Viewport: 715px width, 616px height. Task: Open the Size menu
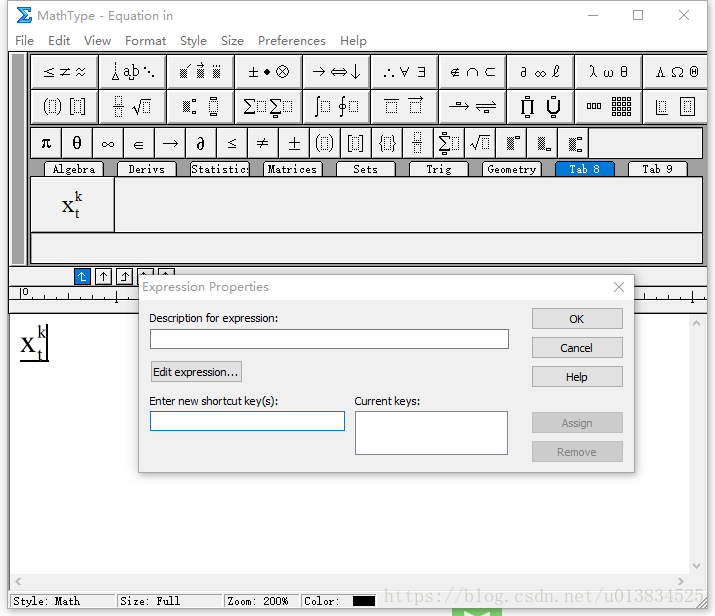click(x=232, y=41)
